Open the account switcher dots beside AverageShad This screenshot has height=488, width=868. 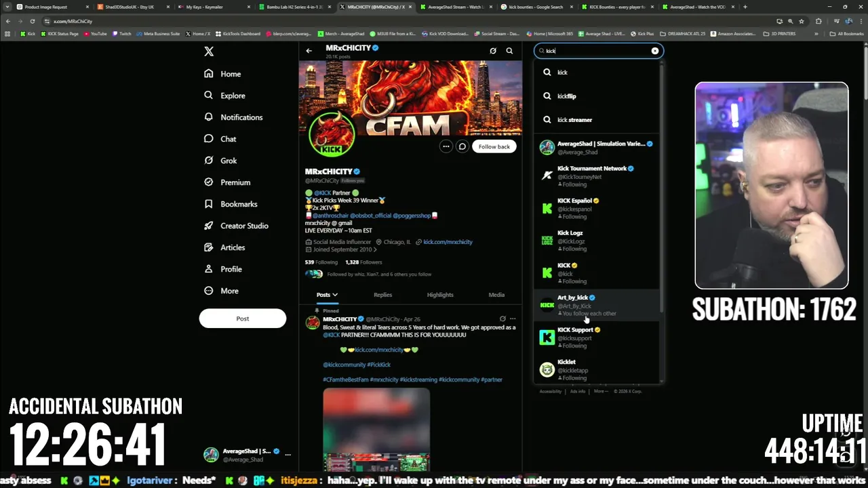click(x=288, y=455)
